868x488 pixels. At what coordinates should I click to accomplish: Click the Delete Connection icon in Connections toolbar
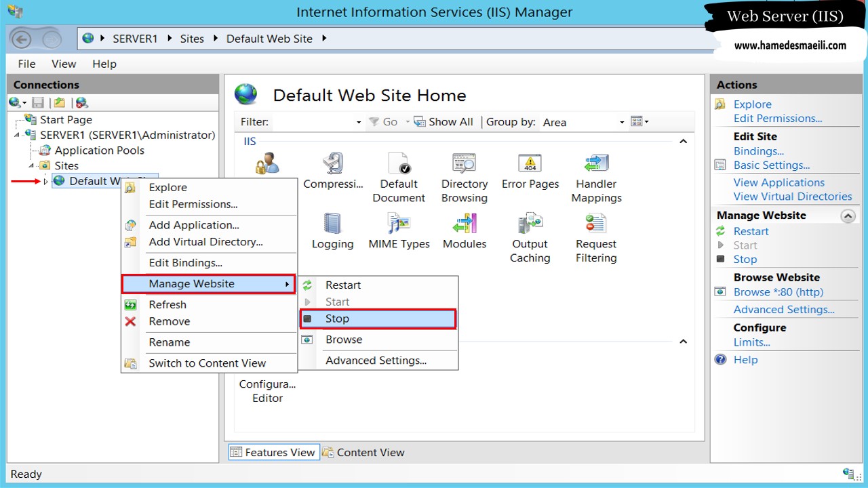click(x=81, y=103)
